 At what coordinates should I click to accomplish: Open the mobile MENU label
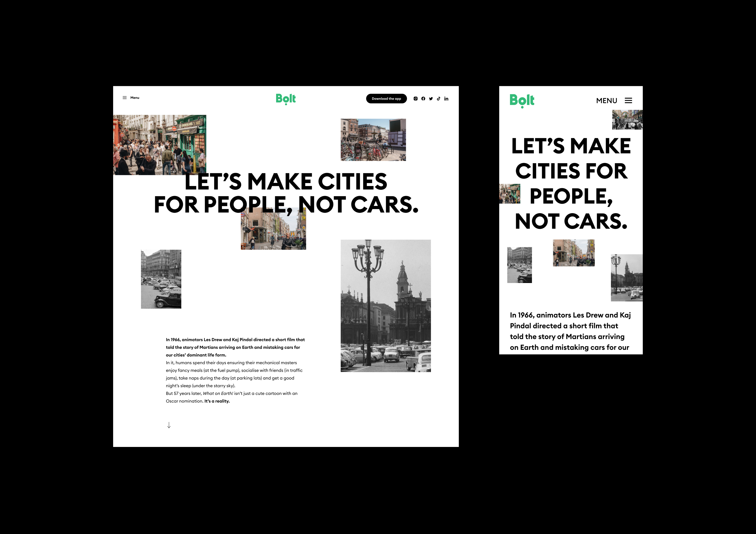[x=607, y=101]
